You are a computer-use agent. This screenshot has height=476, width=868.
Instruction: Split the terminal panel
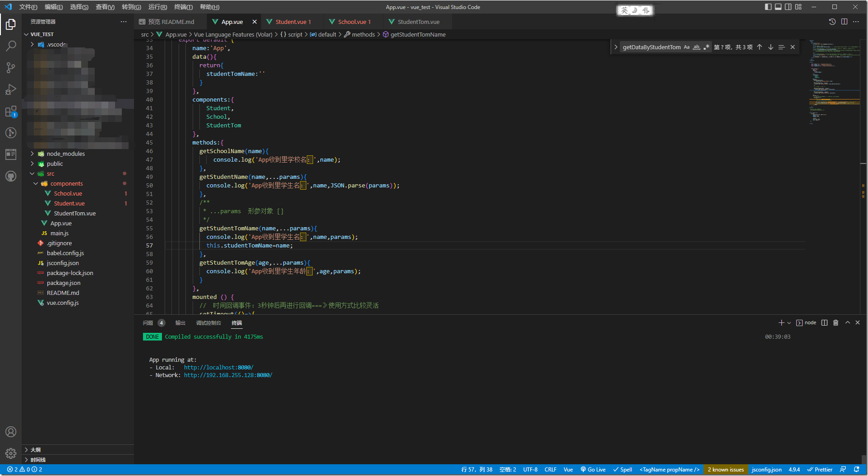pyautogui.click(x=824, y=322)
